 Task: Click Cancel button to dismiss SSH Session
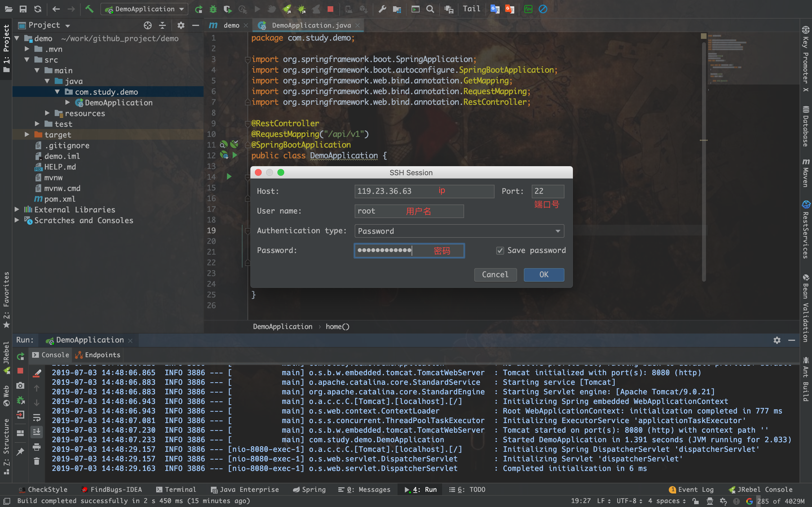(495, 275)
